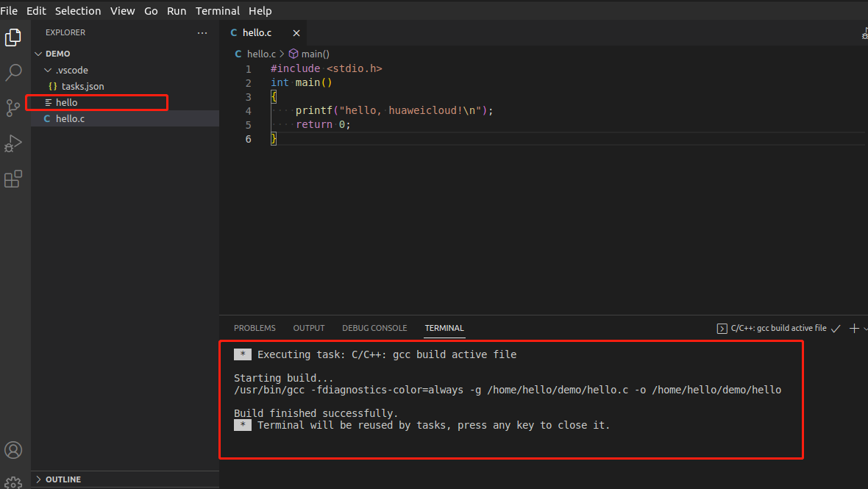Open the File menu
Image resolution: width=868 pixels, height=489 pixels.
9,10
